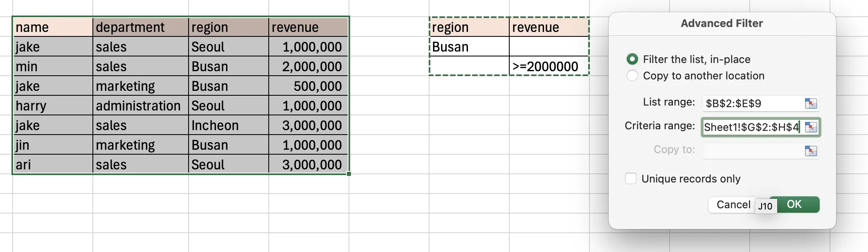
Task: Select the >=2000000 criteria cell
Action: click(x=549, y=66)
